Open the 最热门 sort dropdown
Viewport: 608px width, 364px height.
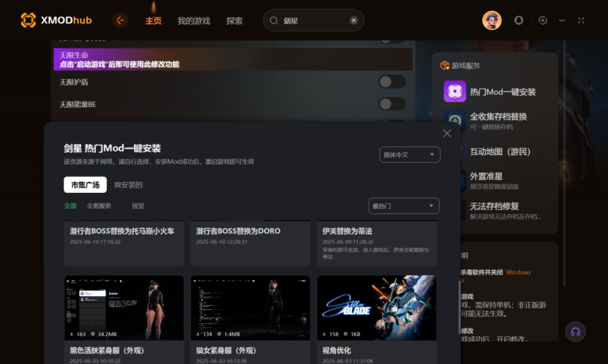pyautogui.click(x=404, y=205)
